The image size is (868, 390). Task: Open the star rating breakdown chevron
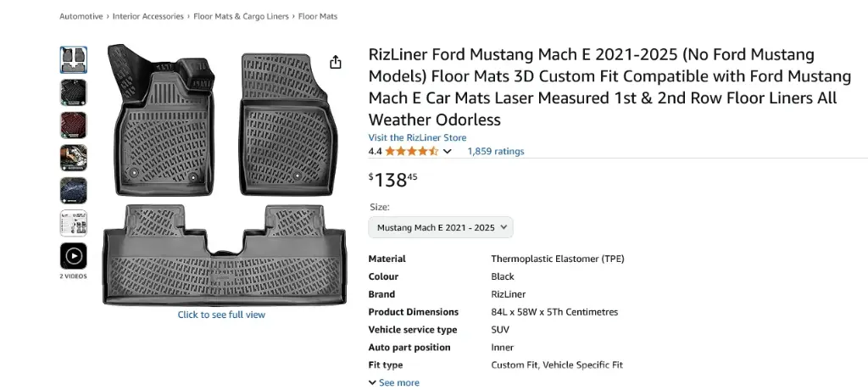click(x=448, y=152)
